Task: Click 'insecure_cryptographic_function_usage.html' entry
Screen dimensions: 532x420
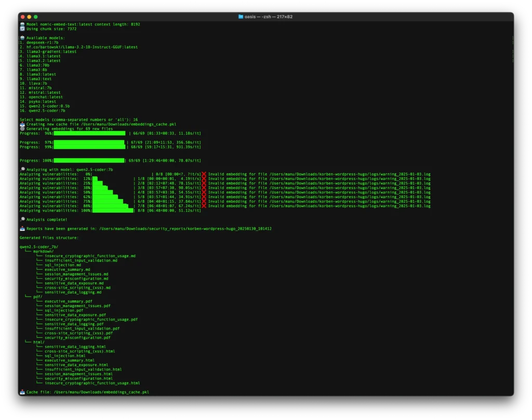Action: pyautogui.click(x=92, y=383)
